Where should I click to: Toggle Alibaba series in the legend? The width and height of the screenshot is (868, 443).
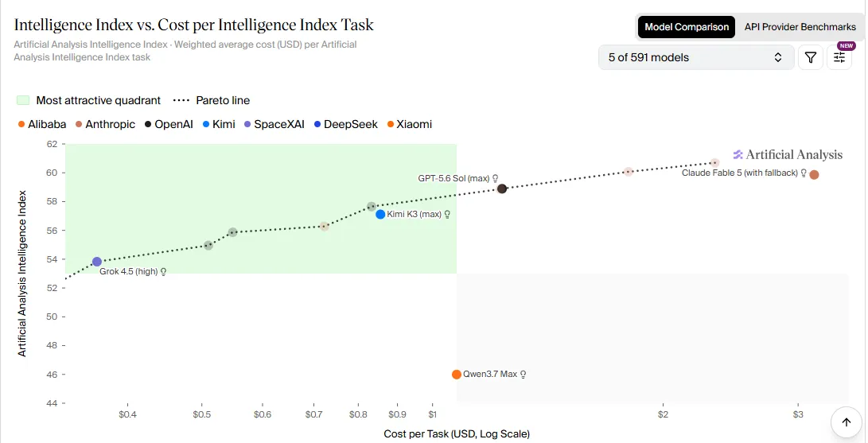(42, 124)
